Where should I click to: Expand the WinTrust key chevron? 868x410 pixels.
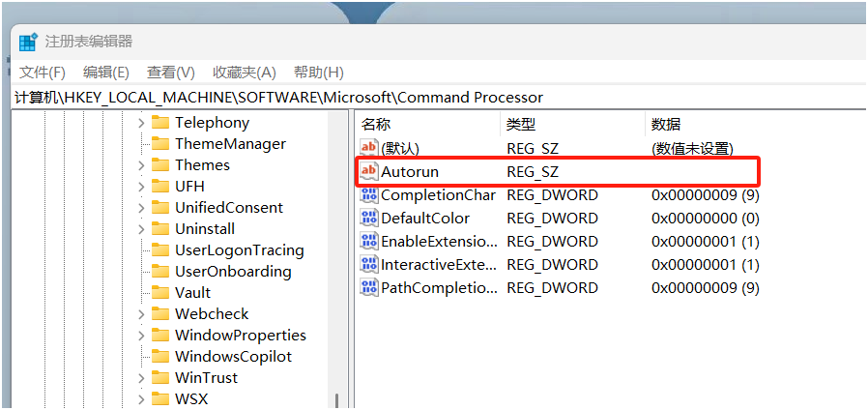[x=141, y=378]
